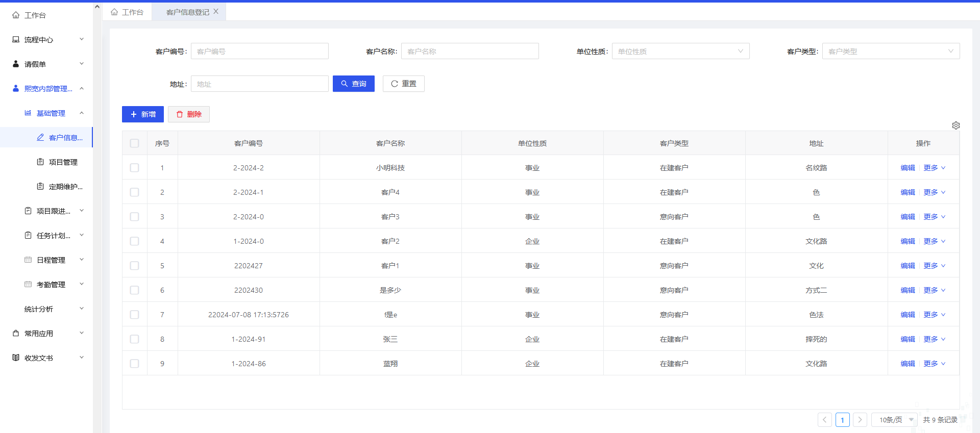
Task: Go to previous page arrow
Action: pos(825,420)
